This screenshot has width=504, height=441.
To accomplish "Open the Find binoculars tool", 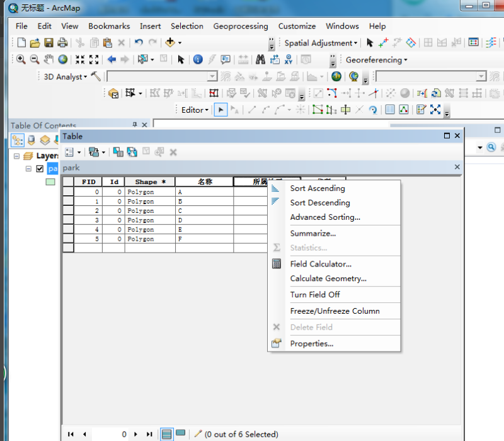I will click(x=260, y=59).
